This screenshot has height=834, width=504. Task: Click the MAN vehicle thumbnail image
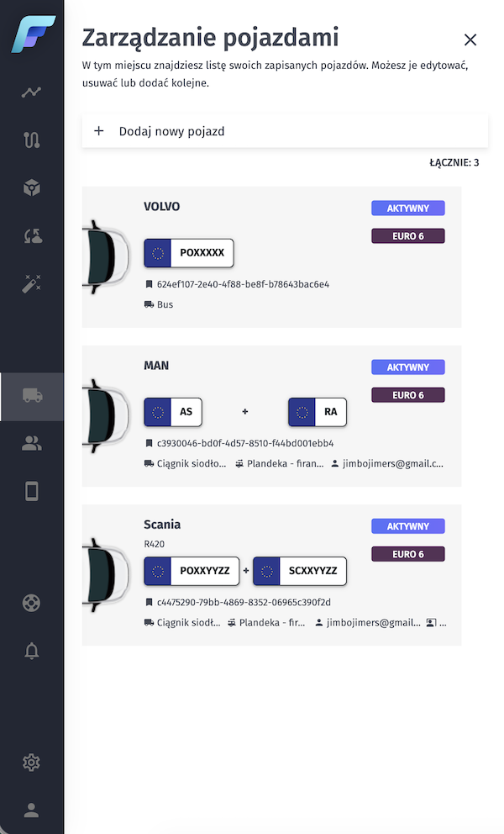[x=107, y=417]
